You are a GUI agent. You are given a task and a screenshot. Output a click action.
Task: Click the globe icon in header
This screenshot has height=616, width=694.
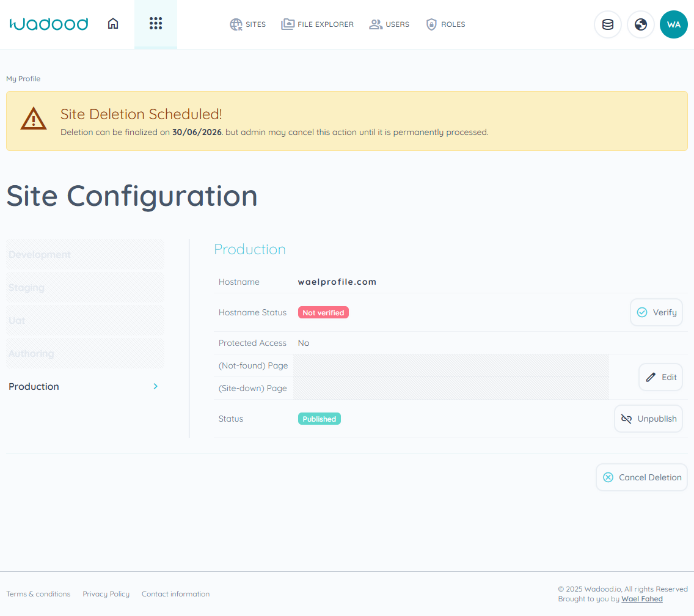(x=640, y=24)
